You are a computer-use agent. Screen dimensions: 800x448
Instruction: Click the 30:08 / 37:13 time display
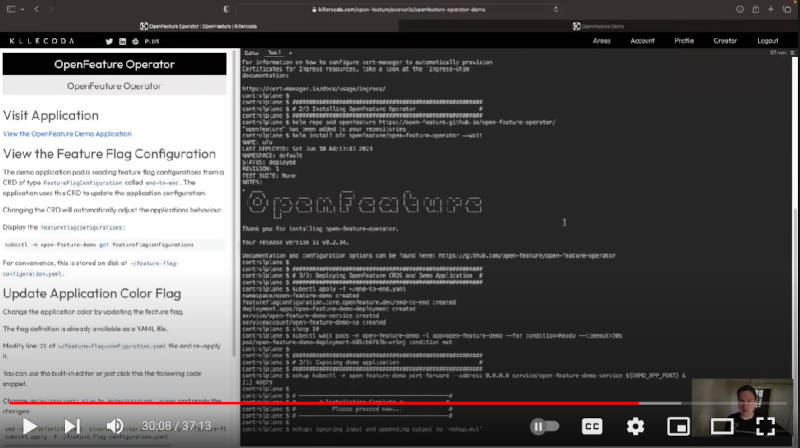point(176,426)
